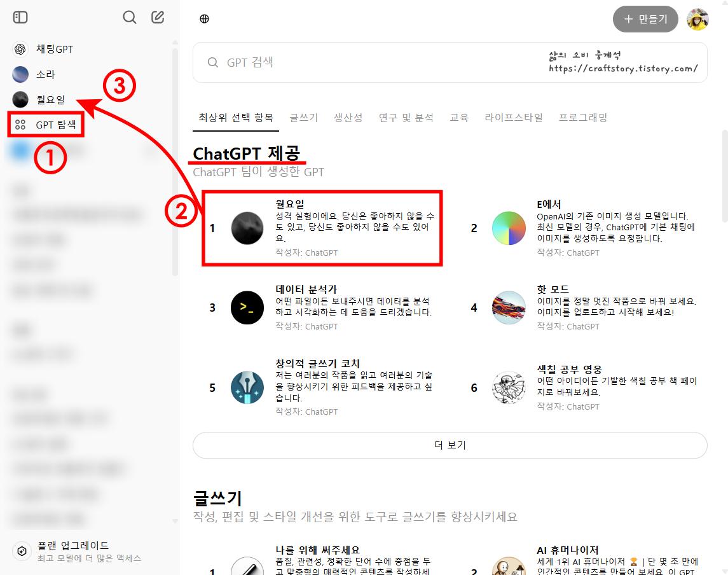Viewport: 728px width, 575px height.
Task: Switch to the 프로그래밍 tab
Action: (583, 118)
